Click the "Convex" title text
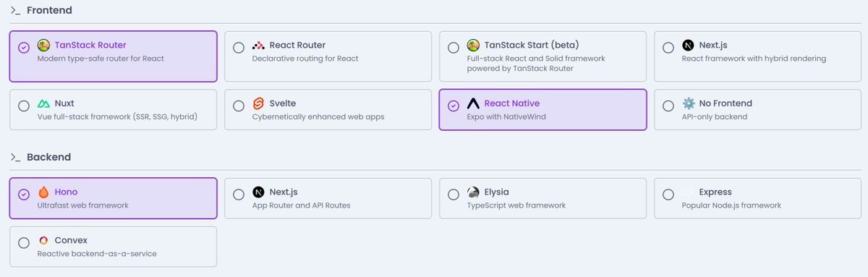The width and height of the screenshot is (868, 277). (71, 240)
